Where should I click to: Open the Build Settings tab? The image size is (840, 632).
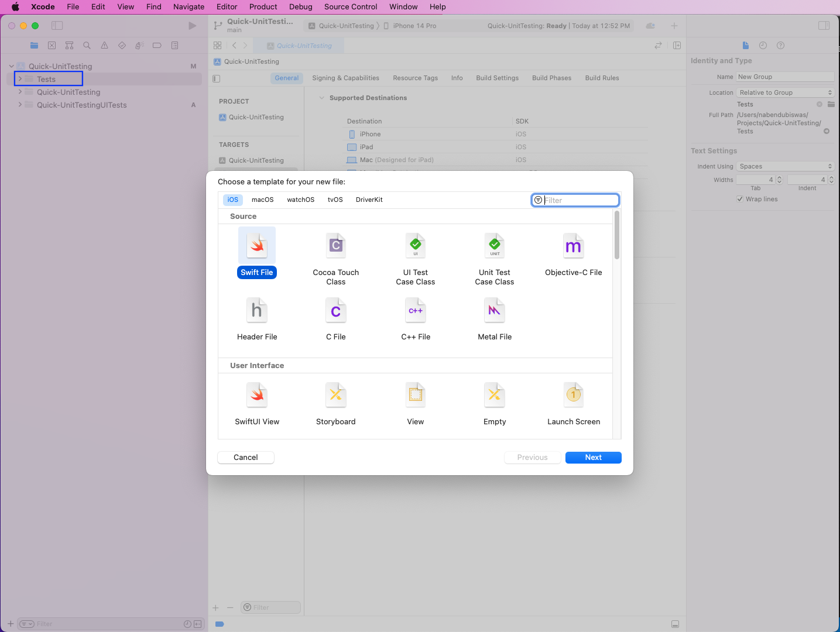498,78
